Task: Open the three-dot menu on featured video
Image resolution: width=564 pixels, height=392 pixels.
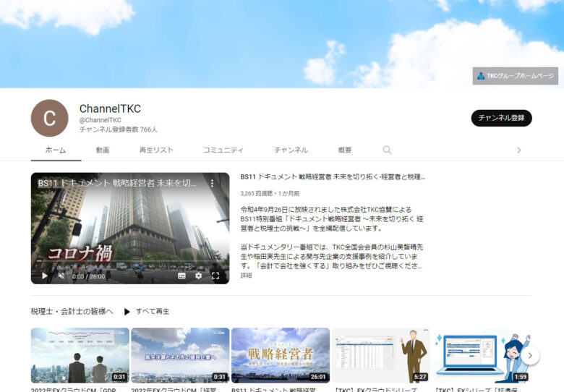Action: (x=212, y=184)
